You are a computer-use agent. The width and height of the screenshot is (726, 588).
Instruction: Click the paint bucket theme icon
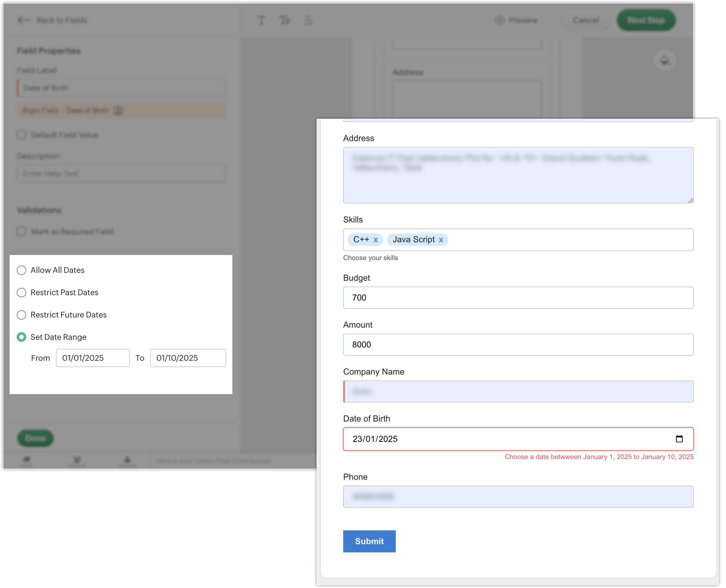click(x=665, y=60)
